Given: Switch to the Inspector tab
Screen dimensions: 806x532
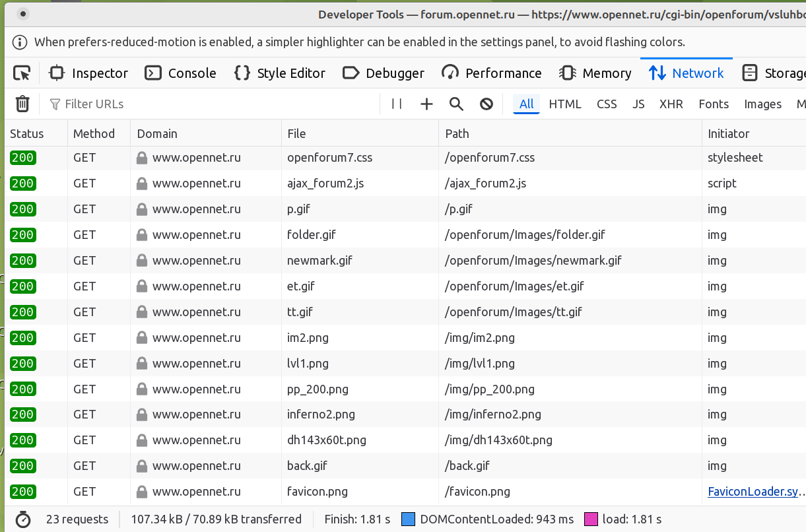Looking at the screenshot, I should (89, 73).
